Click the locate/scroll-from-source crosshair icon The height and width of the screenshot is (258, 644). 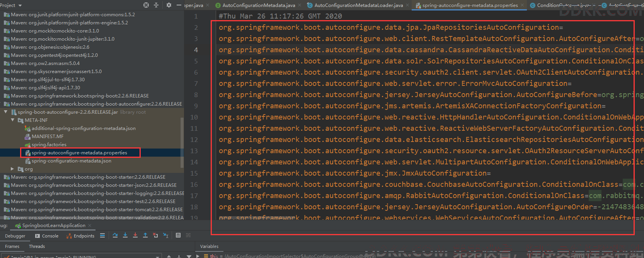click(146, 5)
